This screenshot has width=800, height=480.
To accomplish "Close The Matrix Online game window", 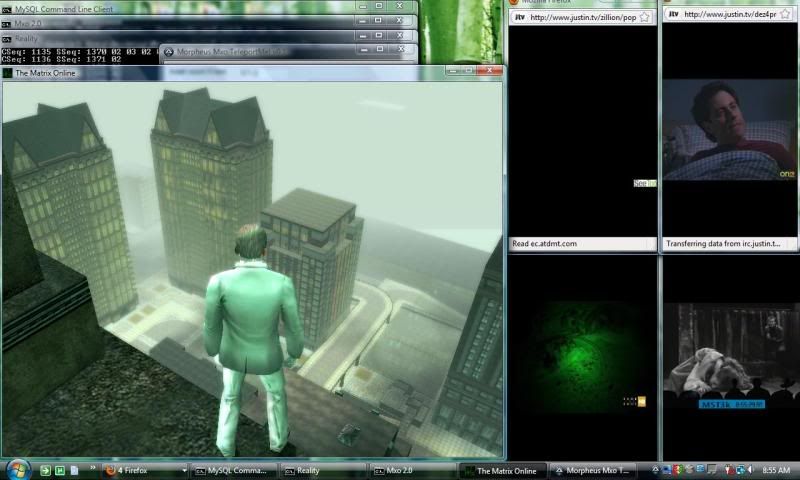I will [x=489, y=70].
